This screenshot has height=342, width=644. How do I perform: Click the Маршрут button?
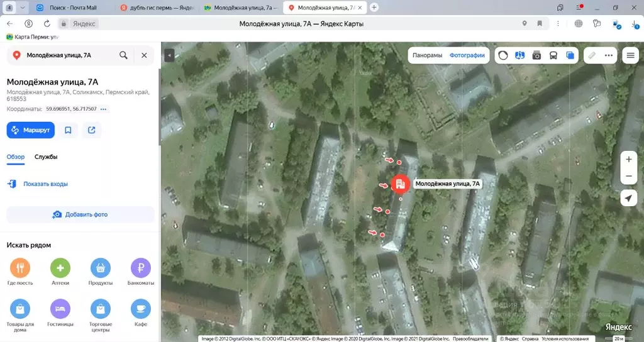click(x=31, y=130)
